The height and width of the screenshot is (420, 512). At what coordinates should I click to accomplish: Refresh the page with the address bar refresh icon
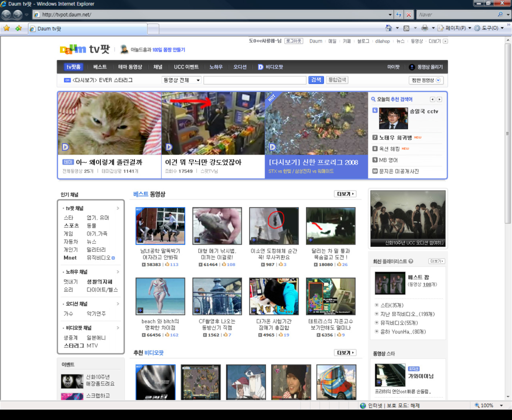point(398,14)
